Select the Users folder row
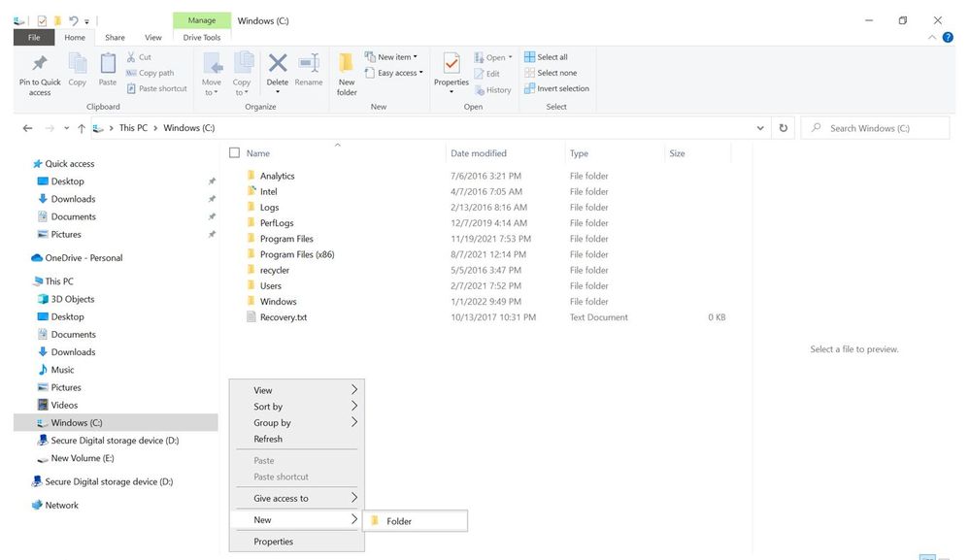 point(485,285)
